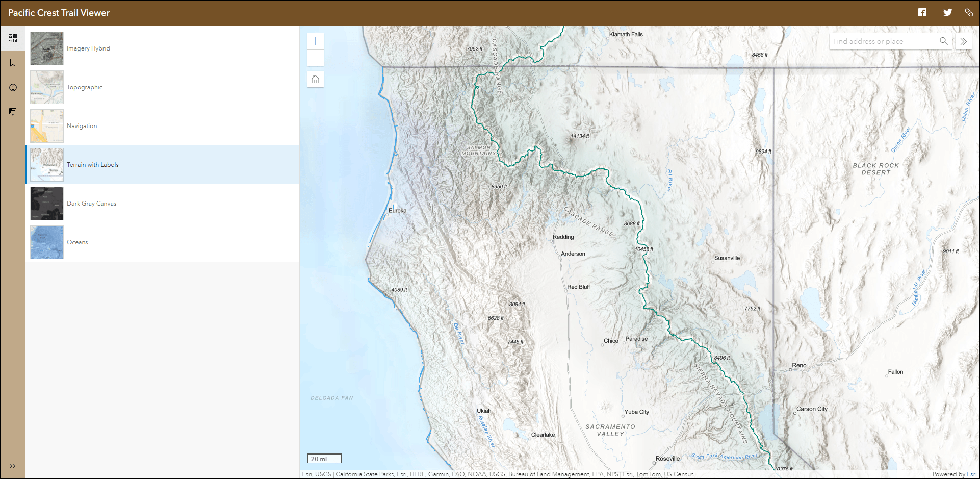Choose the Oceans label
Image resolution: width=980 pixels, height=479 pixels.
point(78,242)
